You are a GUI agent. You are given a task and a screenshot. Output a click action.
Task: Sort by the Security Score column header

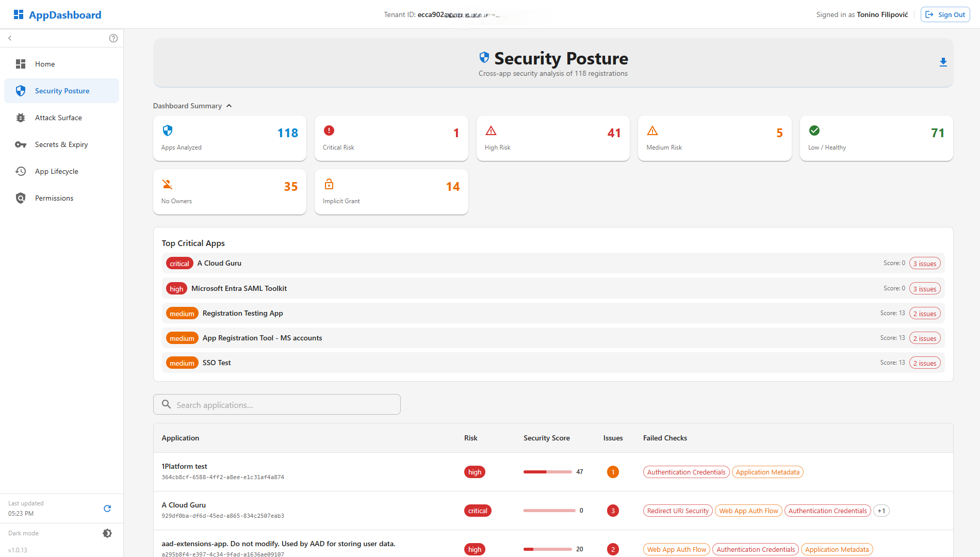546,438
